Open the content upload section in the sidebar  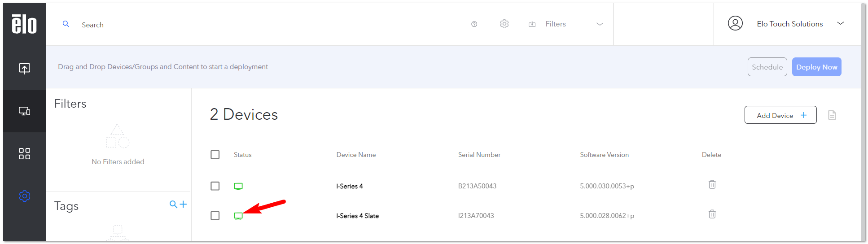[x=24, y=68]
